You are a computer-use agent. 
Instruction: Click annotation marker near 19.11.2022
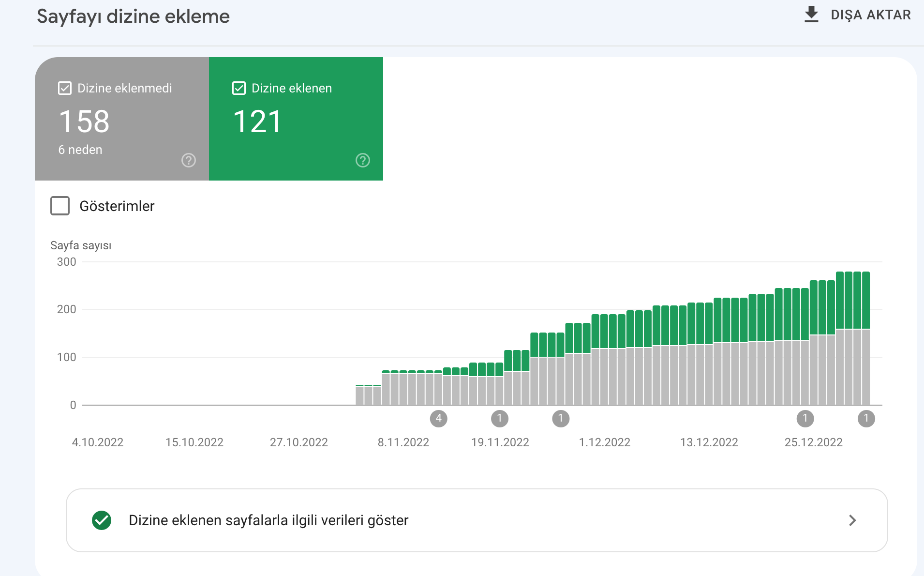tap(500, 418)
